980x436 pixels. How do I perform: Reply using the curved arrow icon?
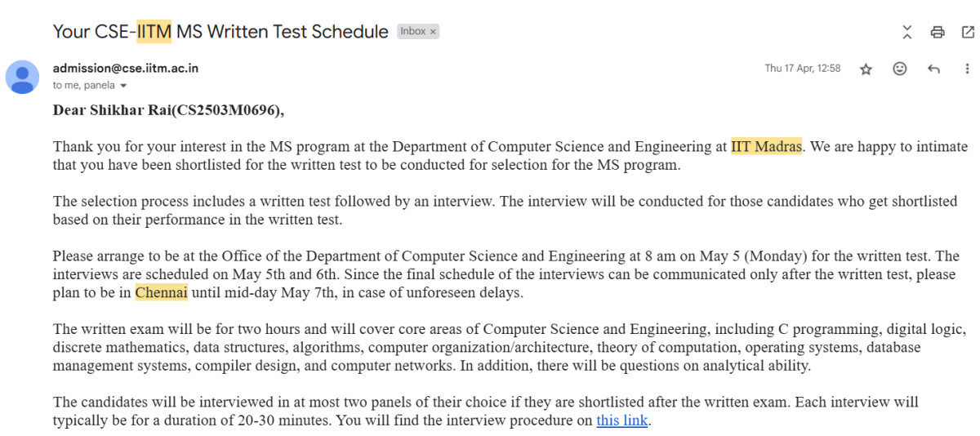pyautogui.click(x=934, y=69)
